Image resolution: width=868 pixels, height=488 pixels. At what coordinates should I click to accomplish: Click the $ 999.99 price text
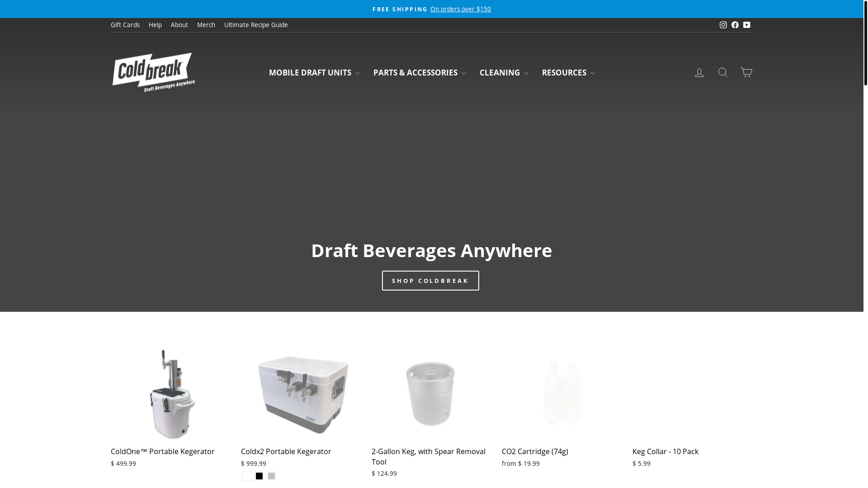254,464
